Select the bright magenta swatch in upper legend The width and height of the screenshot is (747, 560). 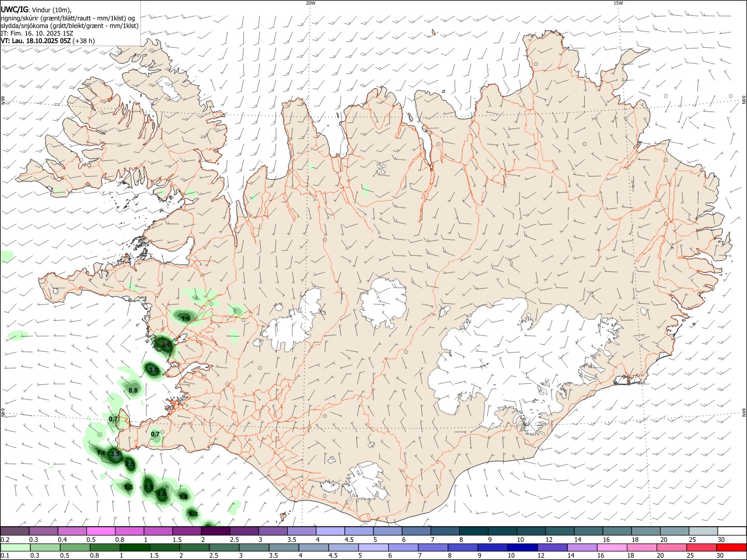(x=100, y=531)
